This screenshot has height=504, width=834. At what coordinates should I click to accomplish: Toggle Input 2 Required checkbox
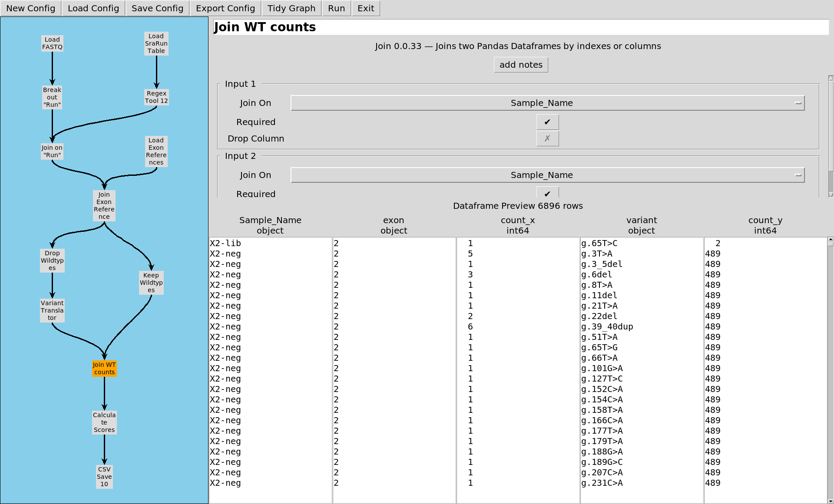pyautogui.click(x=547, y=193)
